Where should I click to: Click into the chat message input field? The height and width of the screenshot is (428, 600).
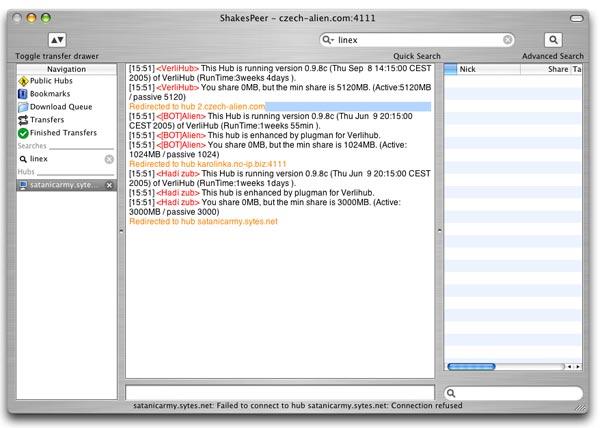point(280,393)
